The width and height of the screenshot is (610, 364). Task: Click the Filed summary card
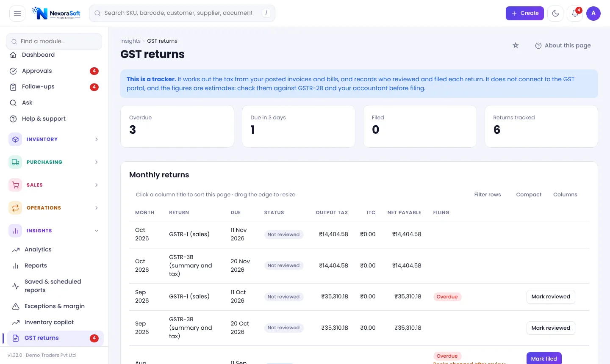pyautogui.click(x=420, y=126)
